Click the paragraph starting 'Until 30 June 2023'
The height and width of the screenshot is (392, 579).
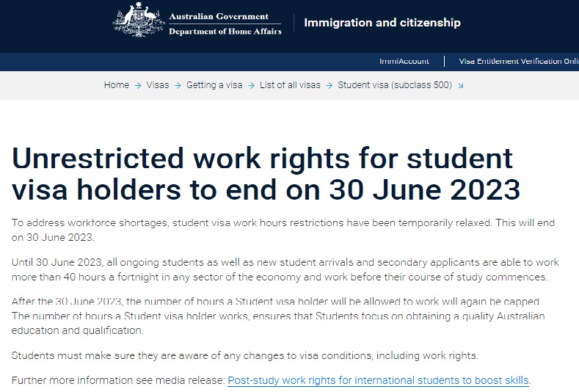tap(285, 269)
